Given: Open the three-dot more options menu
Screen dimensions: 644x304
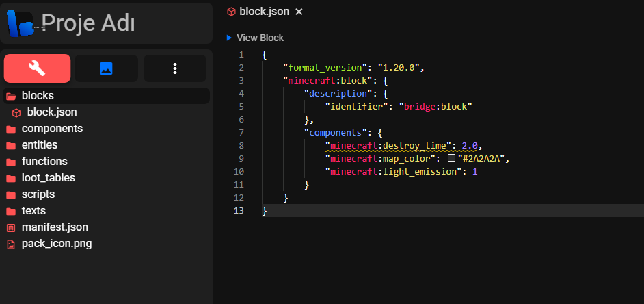Looking at the screenshot, I should pos(175,68).
